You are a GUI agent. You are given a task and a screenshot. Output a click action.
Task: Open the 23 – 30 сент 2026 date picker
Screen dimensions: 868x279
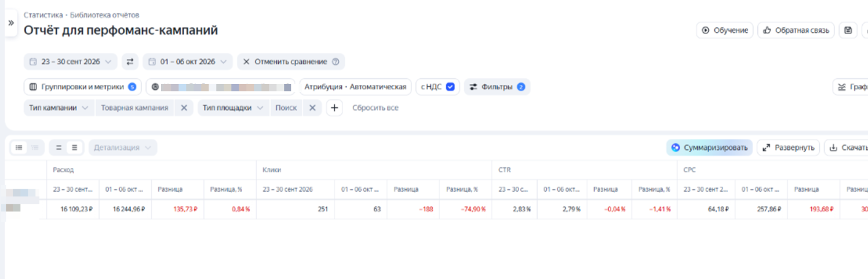[x=71, y=61]
